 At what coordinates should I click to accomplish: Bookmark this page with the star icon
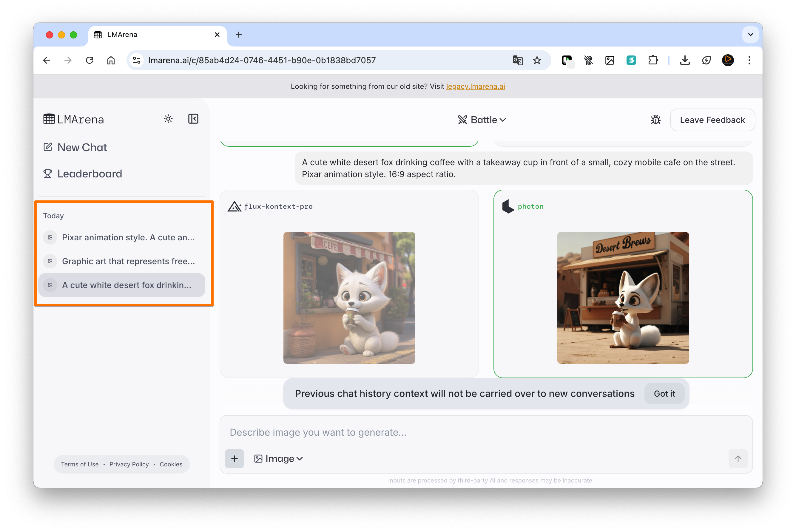pyautogui.click(x=537, y=61)
